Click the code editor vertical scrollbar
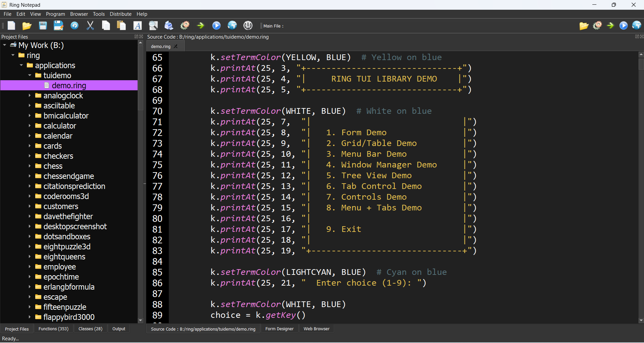The width and height of the screenshot is (644, 343). pyautogui.click(x=641, y=188)
